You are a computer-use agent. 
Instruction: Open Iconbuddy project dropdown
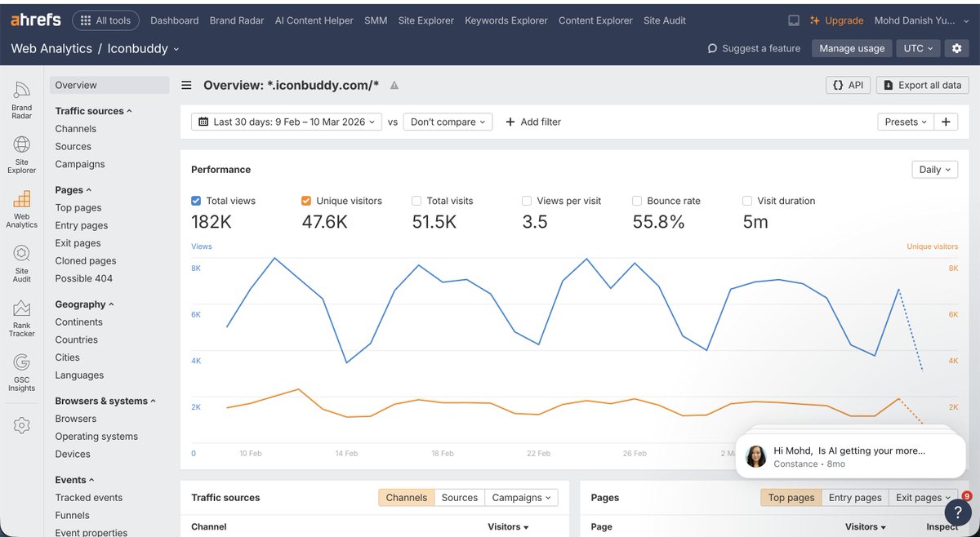[143, 48]
